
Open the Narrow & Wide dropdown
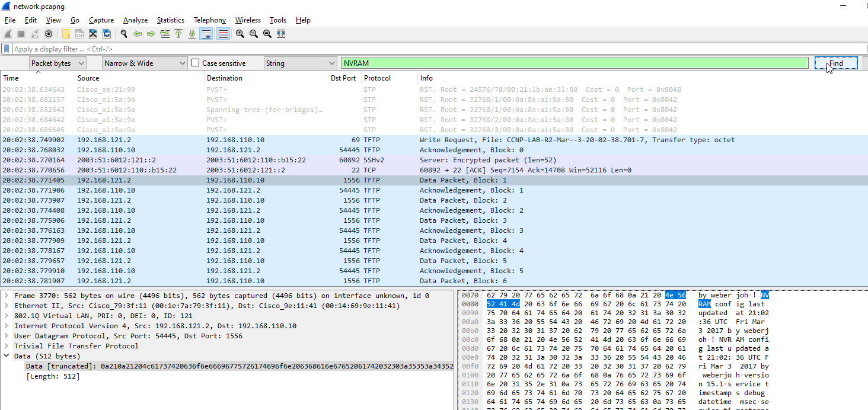(x=145, y=63)
